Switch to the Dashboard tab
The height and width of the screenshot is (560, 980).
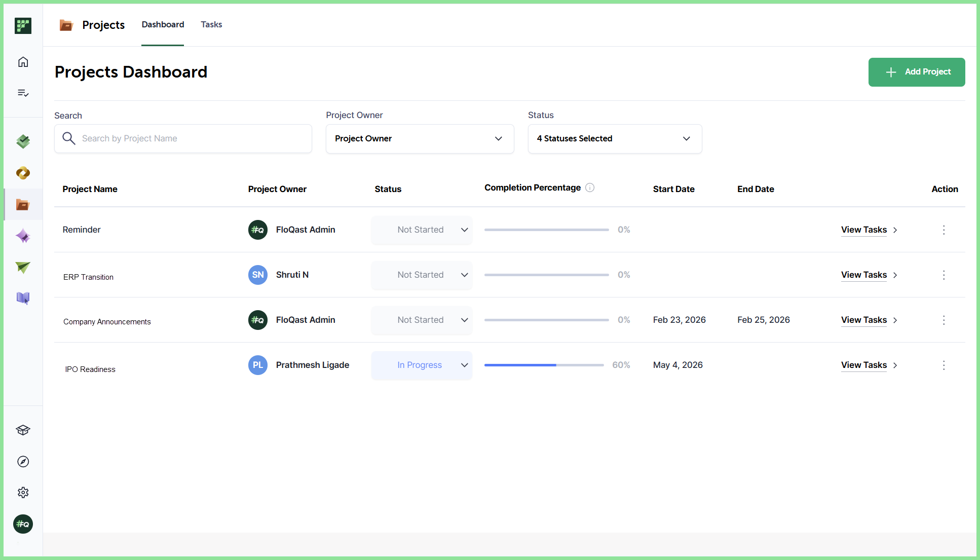[x=163, y=24]
